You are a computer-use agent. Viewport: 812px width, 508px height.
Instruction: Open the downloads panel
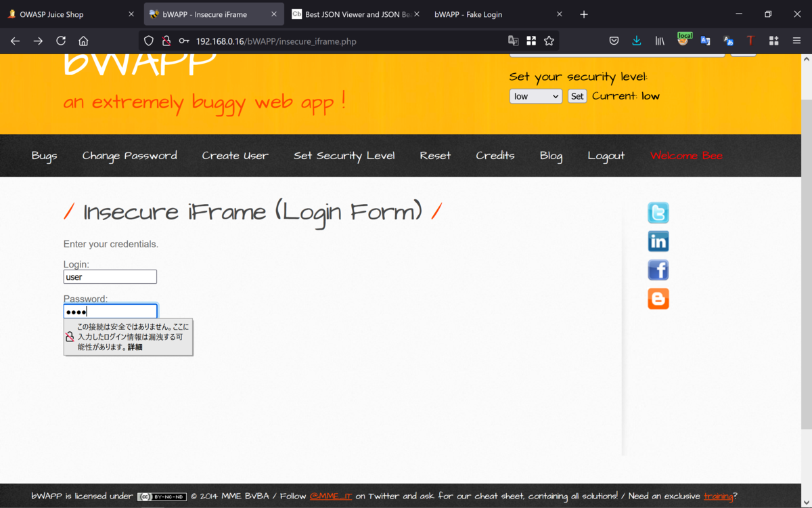(x=637, y=41)
